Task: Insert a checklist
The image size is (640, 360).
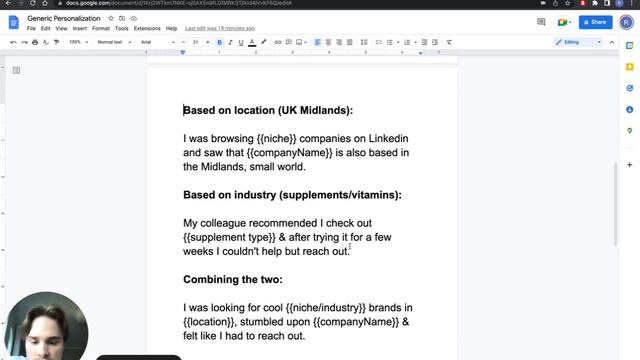Action: pyautogui.click(x=379, y=42)
